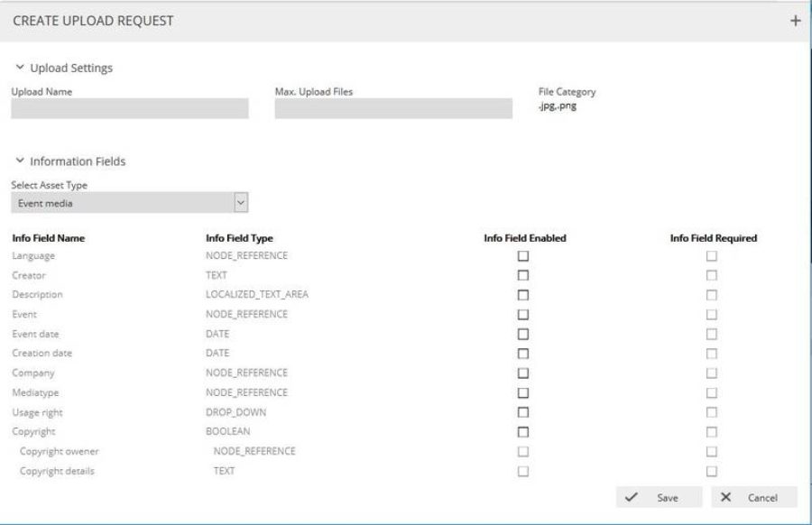Mark Creation date as a required field
Viewport: 812px width, 525px height.
pos(712,353)
